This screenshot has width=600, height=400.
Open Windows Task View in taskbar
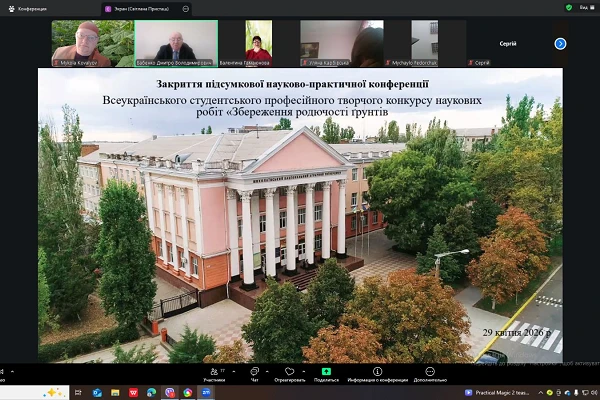tap(78, 392)
